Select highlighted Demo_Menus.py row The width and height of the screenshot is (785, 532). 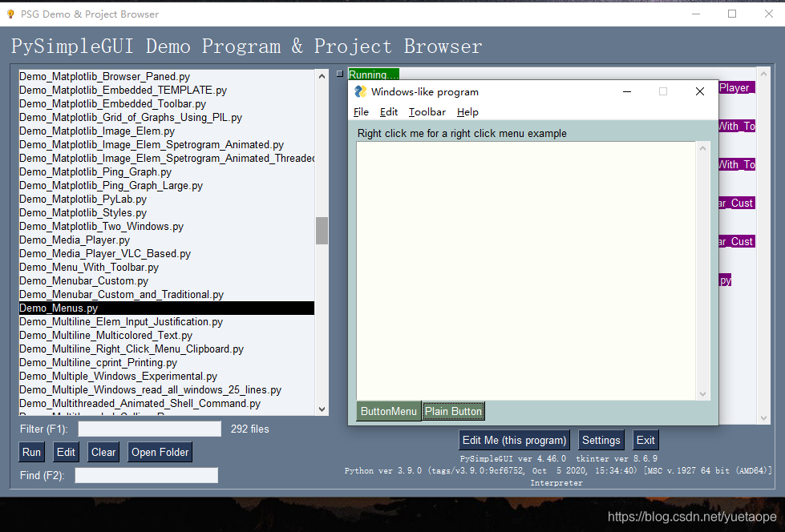(x=167, y=308)
